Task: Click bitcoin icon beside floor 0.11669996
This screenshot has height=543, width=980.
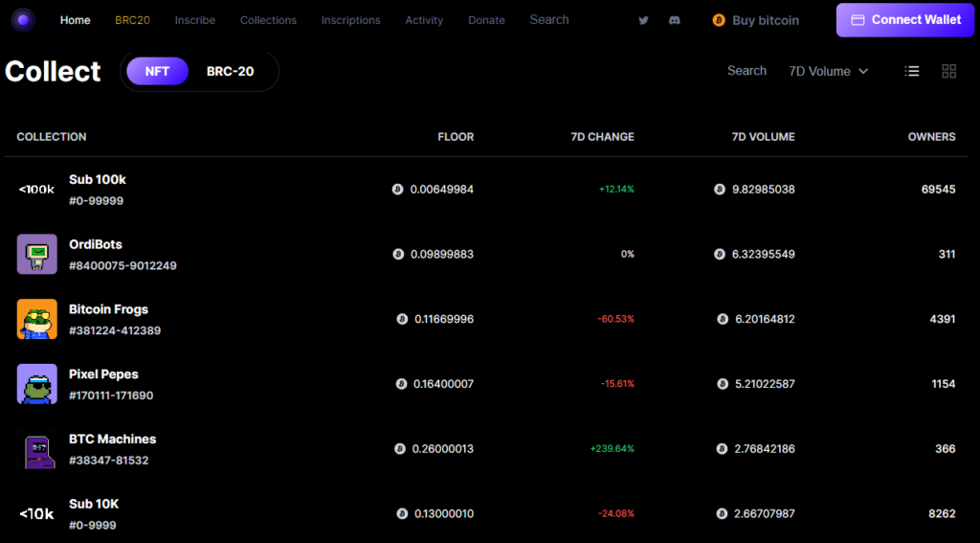Action: 402,319
